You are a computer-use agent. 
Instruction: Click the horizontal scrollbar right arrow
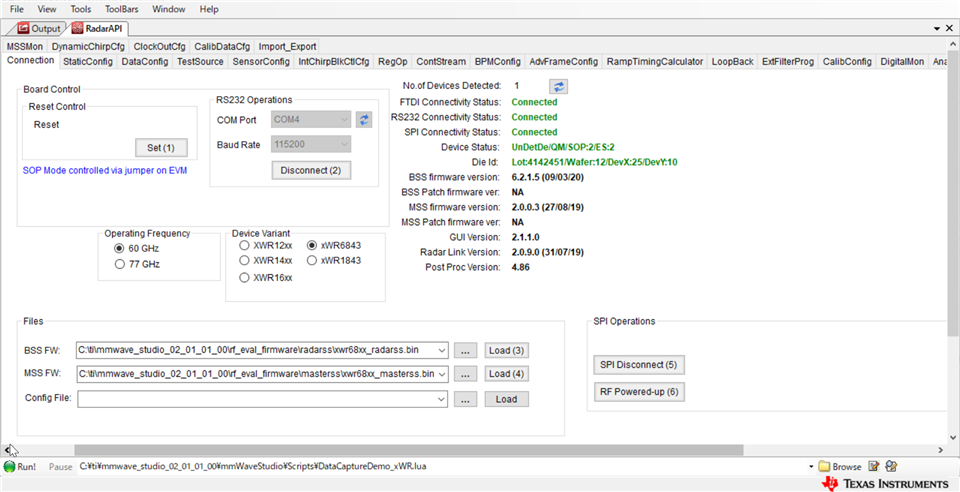(941, 450)
